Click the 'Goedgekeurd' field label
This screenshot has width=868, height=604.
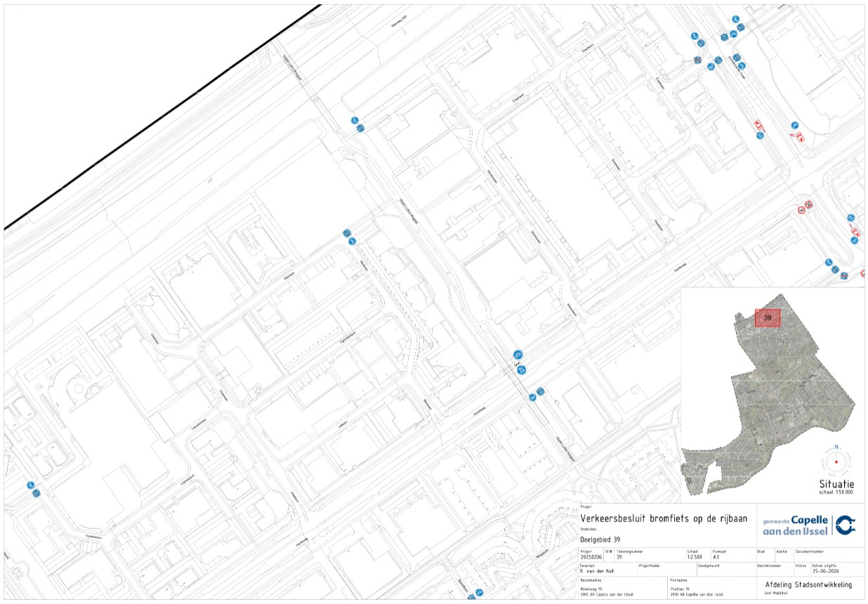709,565
